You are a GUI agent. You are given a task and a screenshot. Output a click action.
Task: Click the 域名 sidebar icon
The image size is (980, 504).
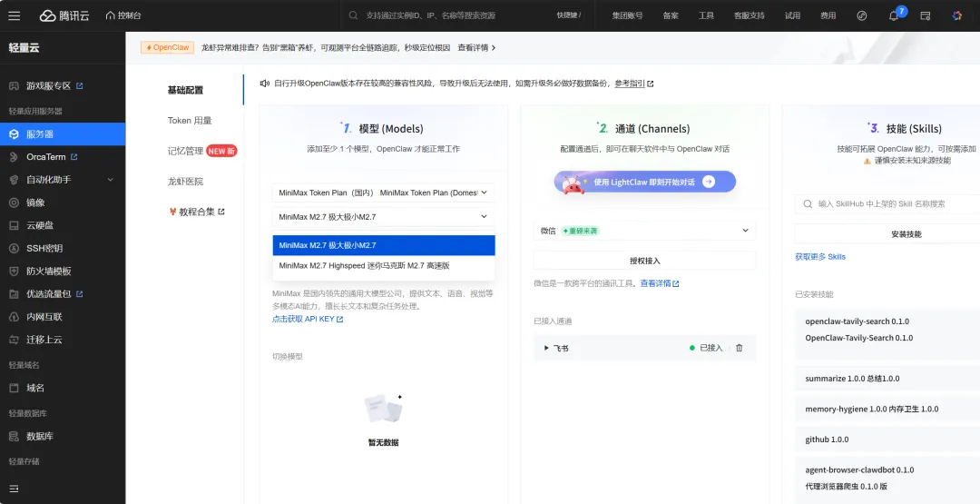click(14, 388)
